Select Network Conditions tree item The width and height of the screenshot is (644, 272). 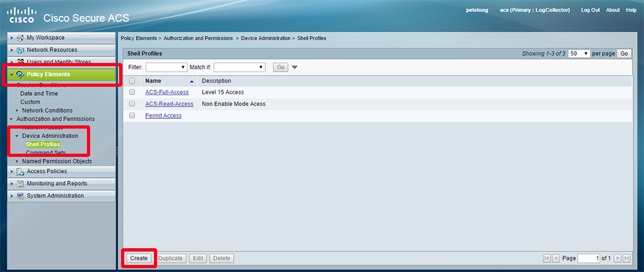coord(47,111)
